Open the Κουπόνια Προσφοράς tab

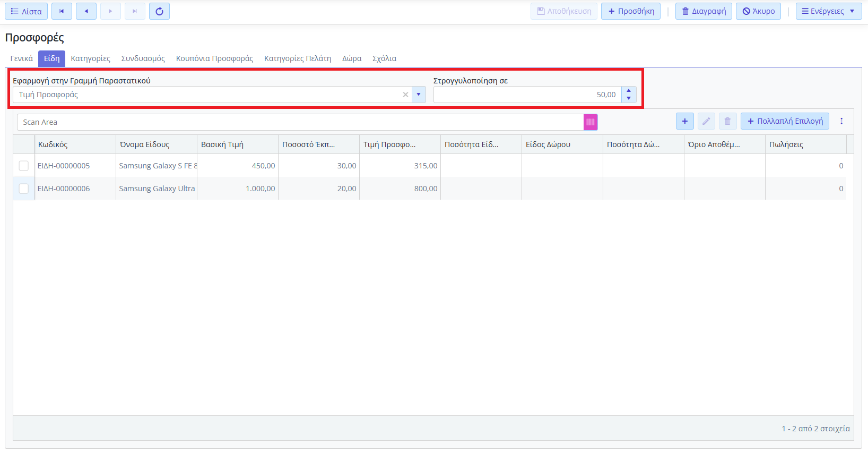[214, 58]
